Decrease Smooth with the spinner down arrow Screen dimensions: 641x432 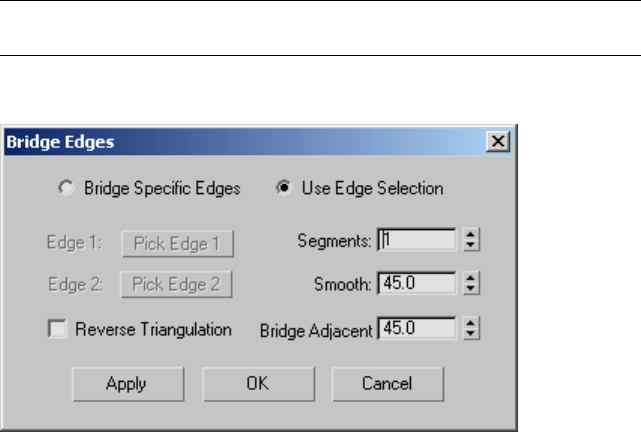(x=473, y=289)
